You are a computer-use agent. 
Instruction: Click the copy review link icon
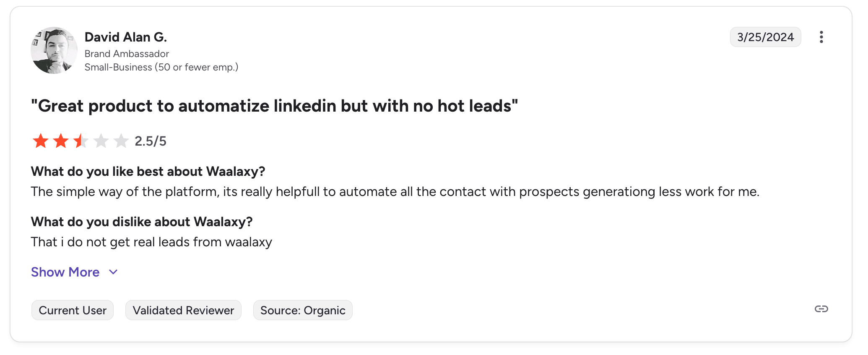tap(821, 309)
